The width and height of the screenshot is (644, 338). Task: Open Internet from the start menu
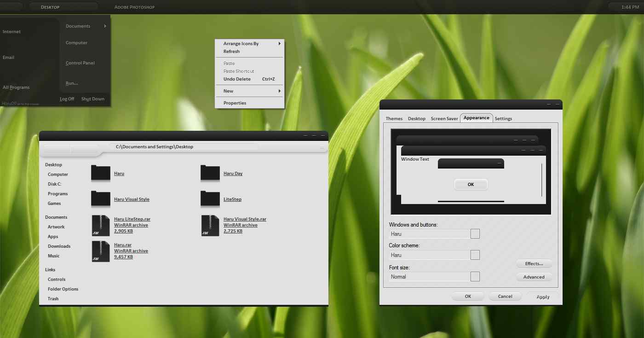(x=12, y=32)
